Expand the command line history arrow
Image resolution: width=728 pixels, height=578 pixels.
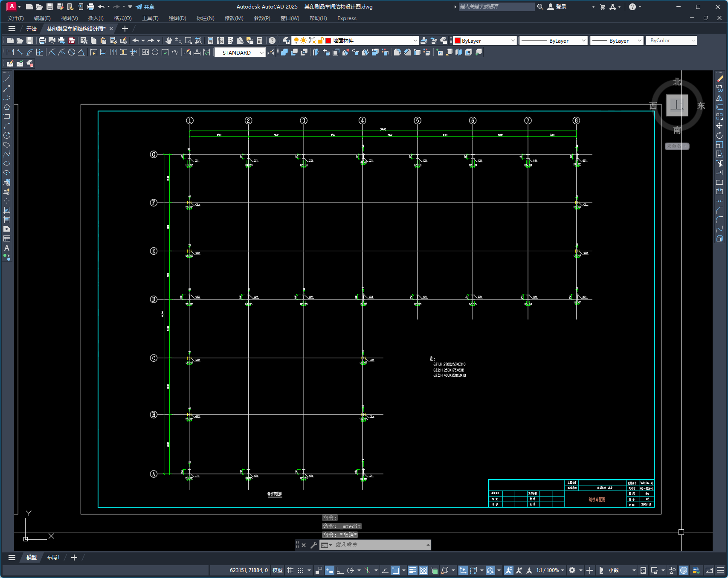(x=428, y=545)
